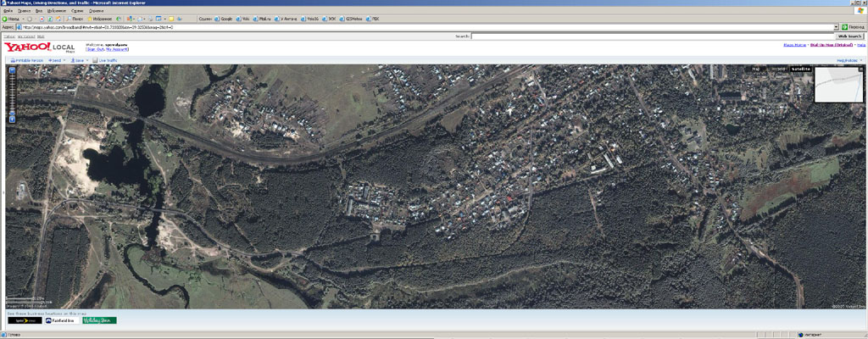The width and height of the screenshot is (868, 339).
Task: Open the address bar dropdown arrow
Action: tap(836, 27)
